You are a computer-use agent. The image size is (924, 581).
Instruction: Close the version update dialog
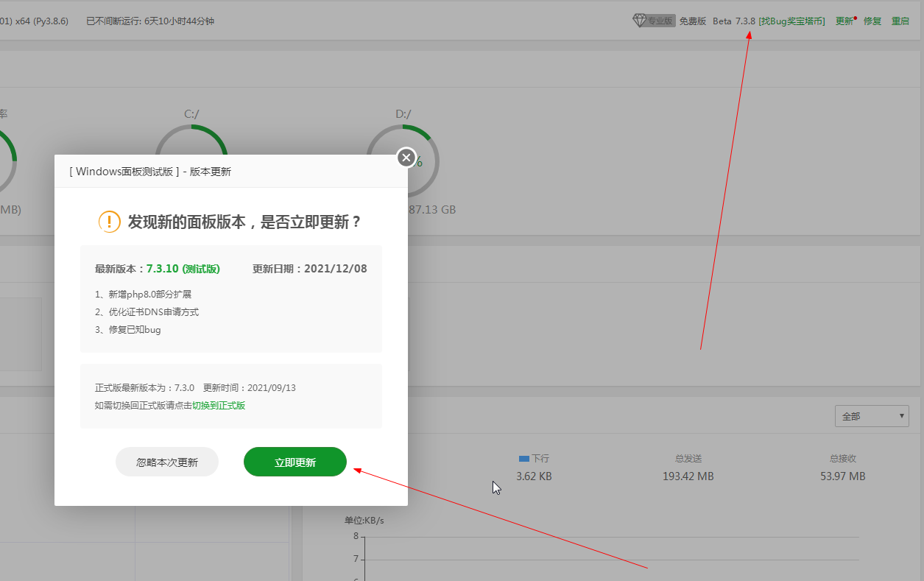pyautogui.click(x=406, y=158)
